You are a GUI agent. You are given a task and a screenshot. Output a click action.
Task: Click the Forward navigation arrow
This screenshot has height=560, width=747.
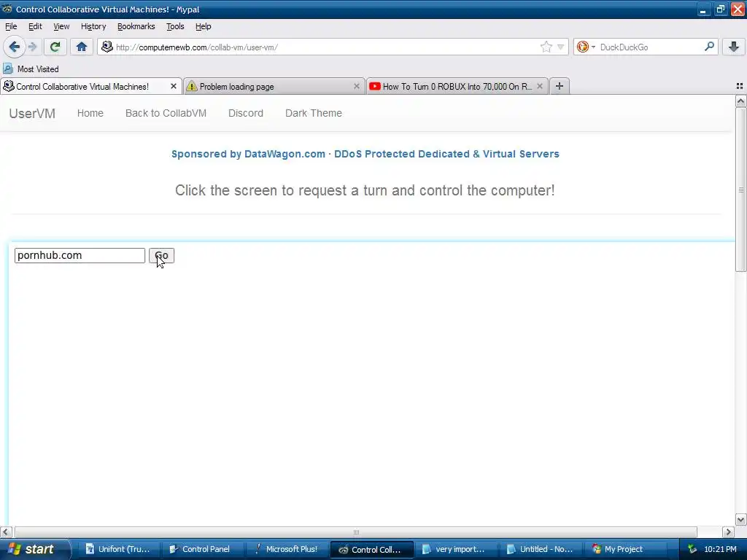32,47
